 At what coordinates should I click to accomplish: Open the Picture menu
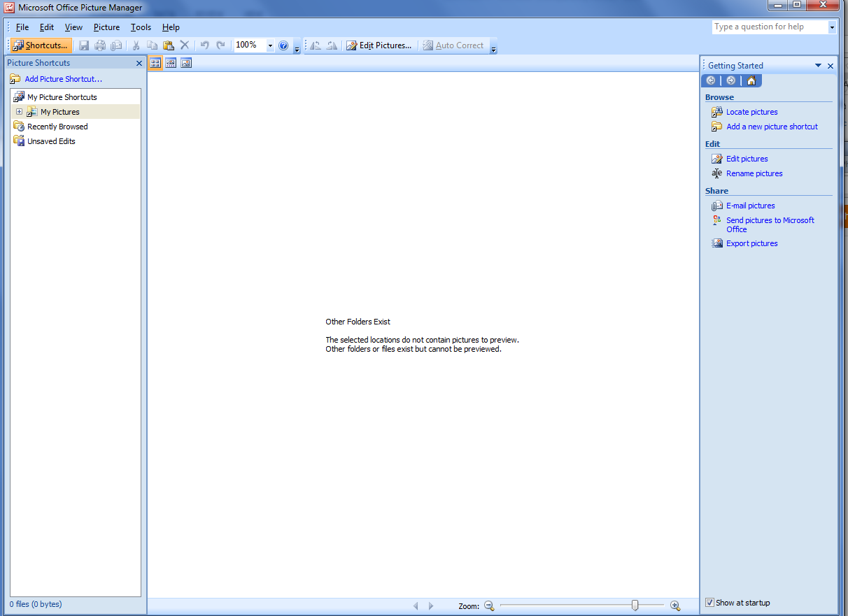pos(106,27)
